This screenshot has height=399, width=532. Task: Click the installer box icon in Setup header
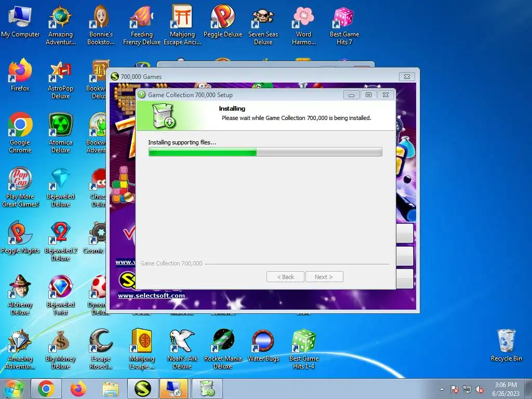pyautogui.click(x=163, y=115)
